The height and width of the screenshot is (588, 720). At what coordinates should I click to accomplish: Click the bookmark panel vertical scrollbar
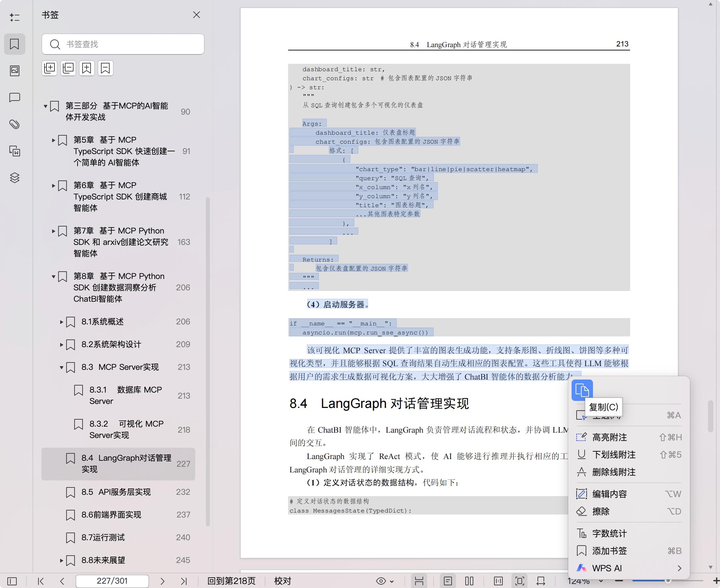208,362
